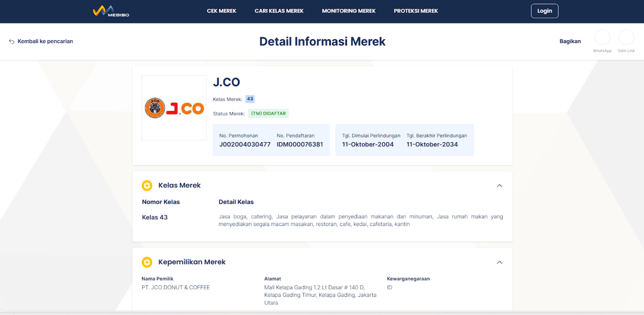Collapse the Kepemilikan Merek section chevron
The image size is (644, 315).
click(x=499, y=262)
